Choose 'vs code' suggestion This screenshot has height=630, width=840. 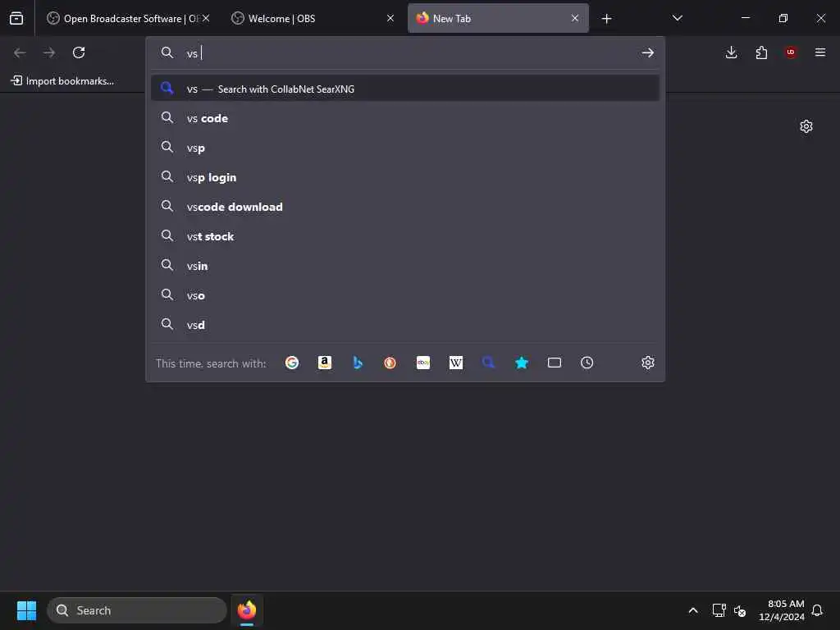coord(405,118)
